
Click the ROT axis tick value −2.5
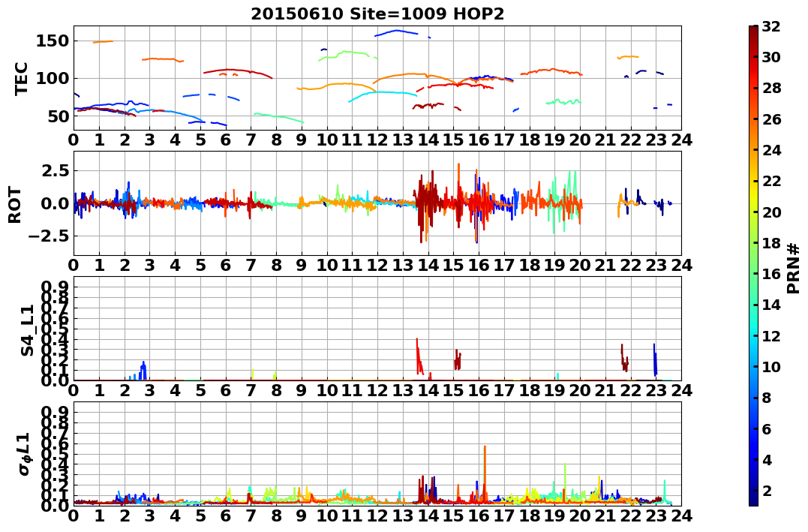tap(50, 236)
